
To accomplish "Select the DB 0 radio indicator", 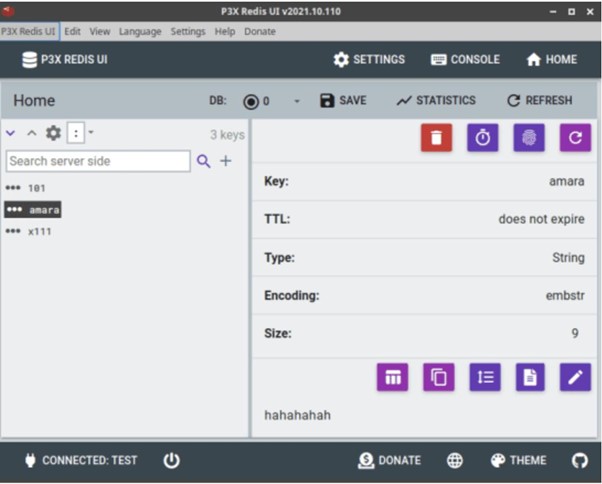I will 251,101.
